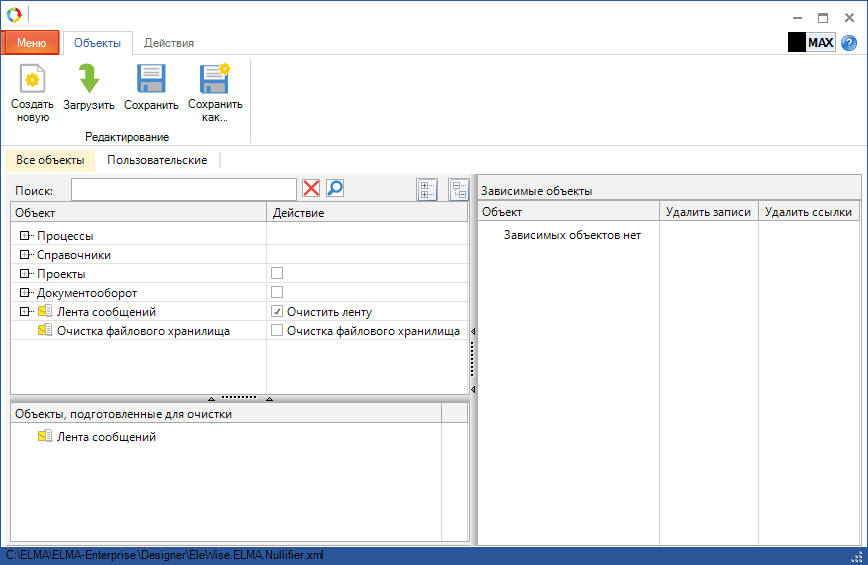
Task: Uncheck the Очистить ленту checkbox
Action: [x=277, y=312]
